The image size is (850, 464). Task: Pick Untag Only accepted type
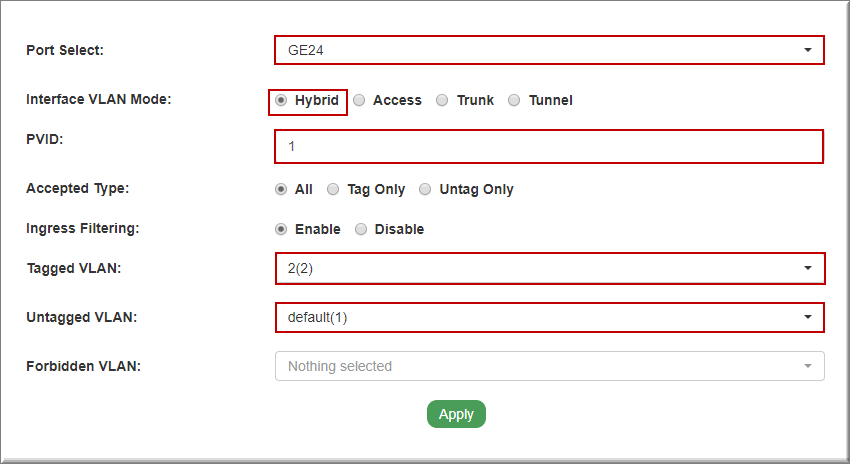pos(425,189)
